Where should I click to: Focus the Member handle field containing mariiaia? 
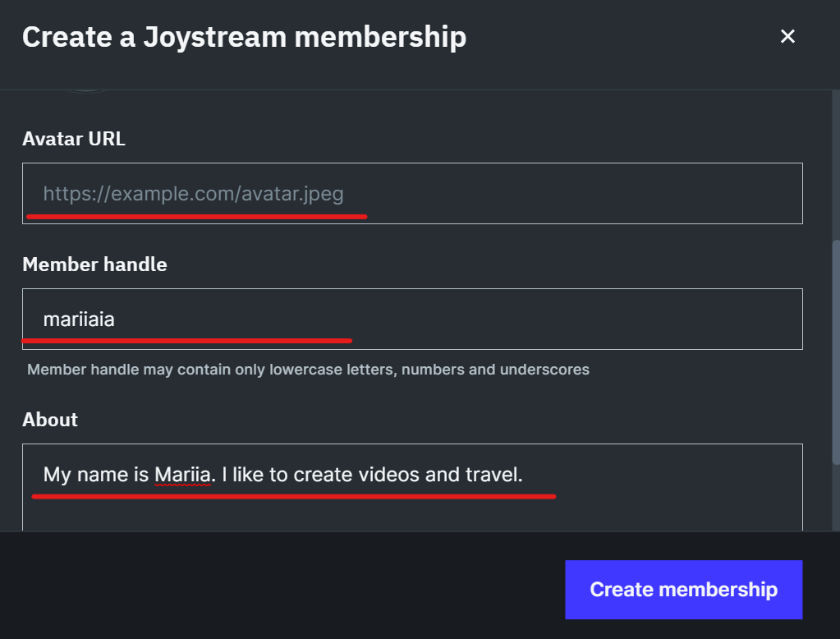pyautogui.click(x=412, y=319)
